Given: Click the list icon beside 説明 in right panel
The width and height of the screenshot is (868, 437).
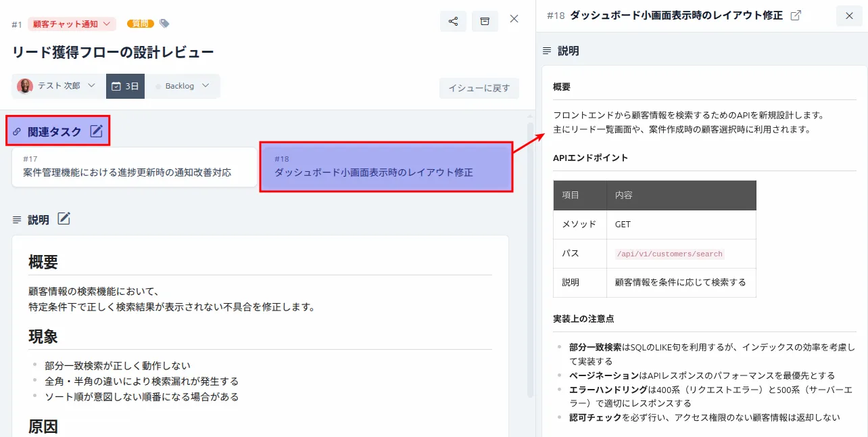Looking at the screenshot, I should click(546, 50).
